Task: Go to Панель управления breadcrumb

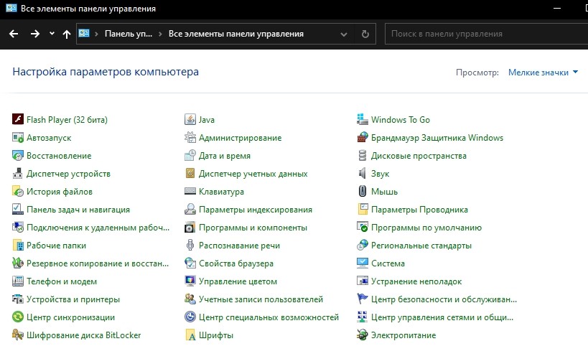Action: [x=129, y=34]
